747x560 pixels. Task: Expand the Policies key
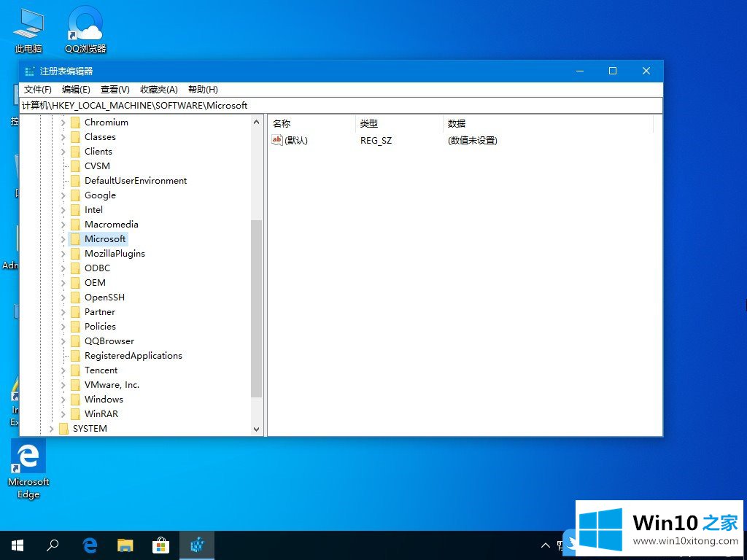pyautogui.click(x=63, y=327)
